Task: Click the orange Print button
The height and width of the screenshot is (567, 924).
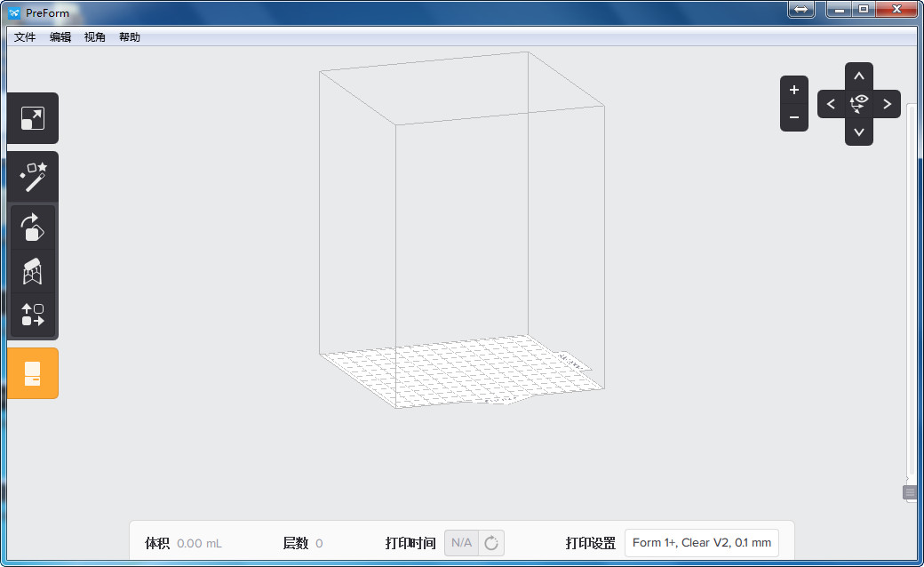Action: [x=32, y=373]
